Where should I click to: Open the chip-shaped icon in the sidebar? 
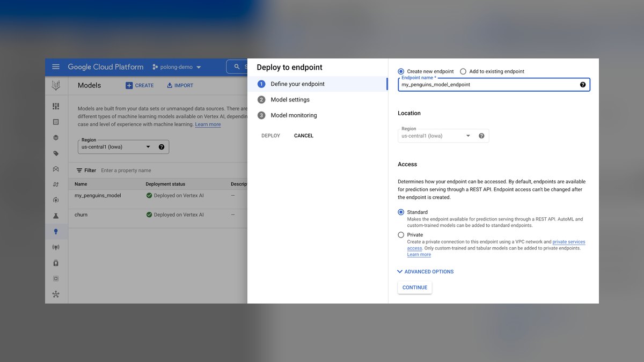pos(56,279)
